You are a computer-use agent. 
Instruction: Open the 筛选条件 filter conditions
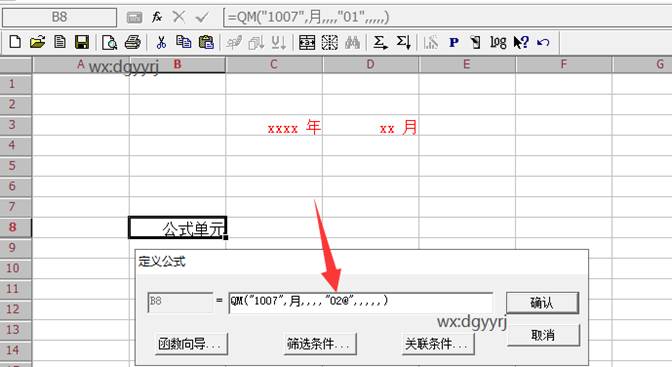(319, 343)
